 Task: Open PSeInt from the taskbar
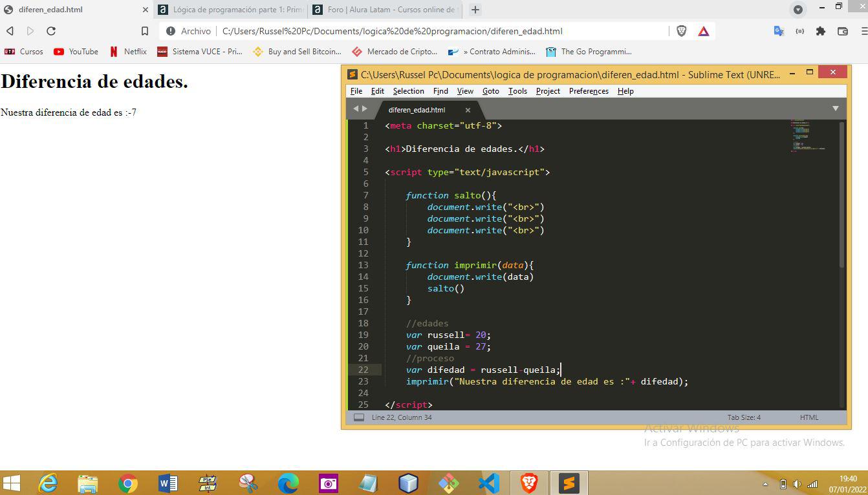pyautogui.click(x=208, y=483)
